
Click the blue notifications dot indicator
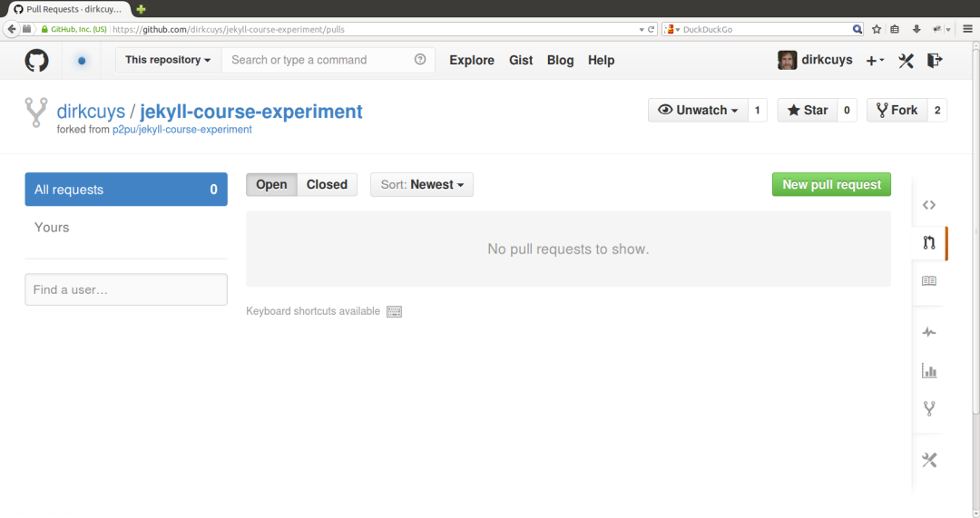point(82,61)
